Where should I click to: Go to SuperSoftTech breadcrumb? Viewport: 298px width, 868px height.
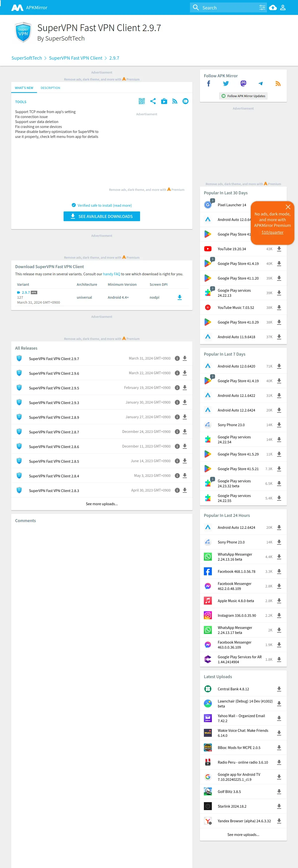[27, 58]
